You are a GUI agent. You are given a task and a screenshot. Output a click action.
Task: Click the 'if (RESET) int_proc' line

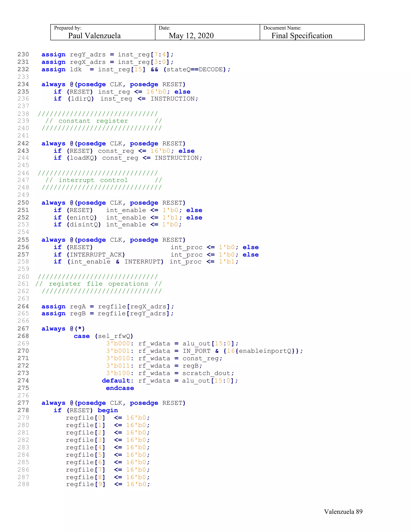tap(156, 247)
